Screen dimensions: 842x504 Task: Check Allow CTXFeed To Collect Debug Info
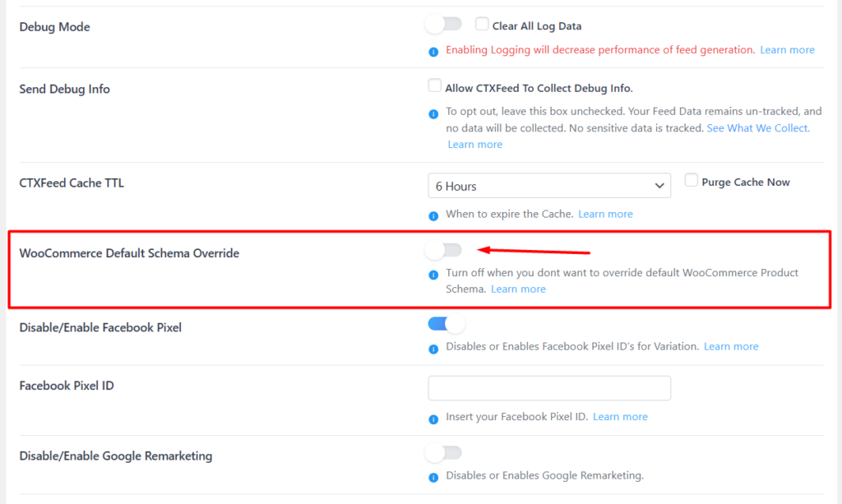(x=433, y=86)
